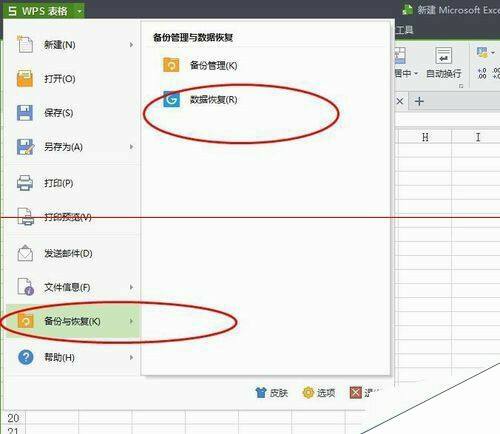Image resolution: width=500 pixels, height=434 pixels.
Task: Select 保存(S) in the menu
Action: pos(59,113)
